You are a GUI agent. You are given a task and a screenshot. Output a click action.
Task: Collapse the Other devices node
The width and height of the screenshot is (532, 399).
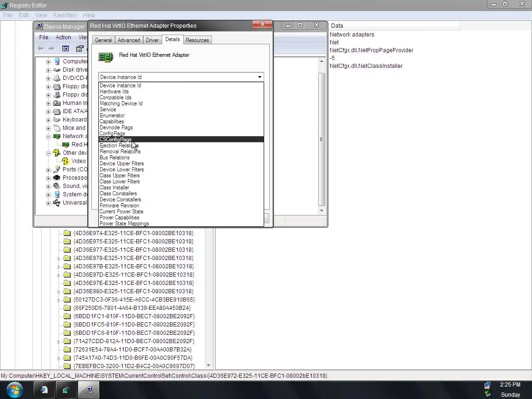(48, 153)
